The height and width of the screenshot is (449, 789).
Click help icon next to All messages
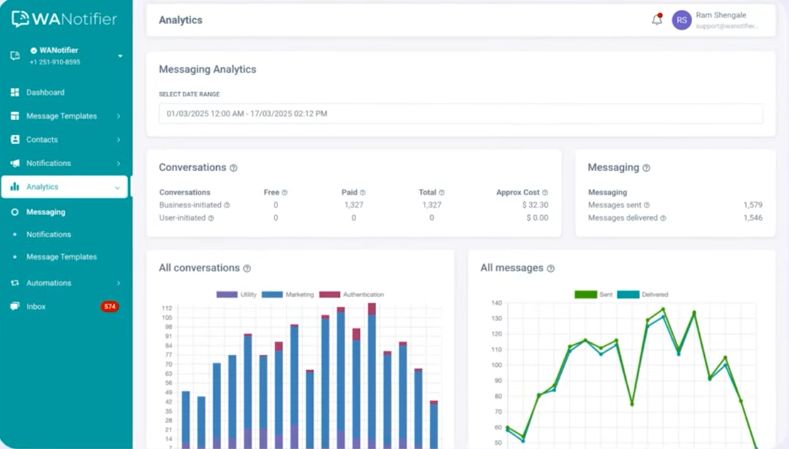[x=550, y=268]
